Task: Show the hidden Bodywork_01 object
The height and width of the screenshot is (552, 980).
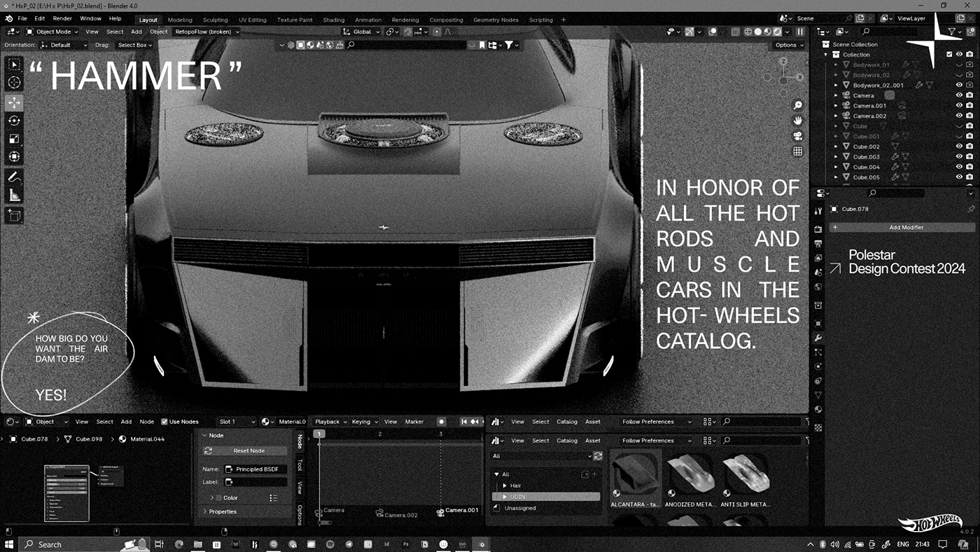Action: click(959, 65)
